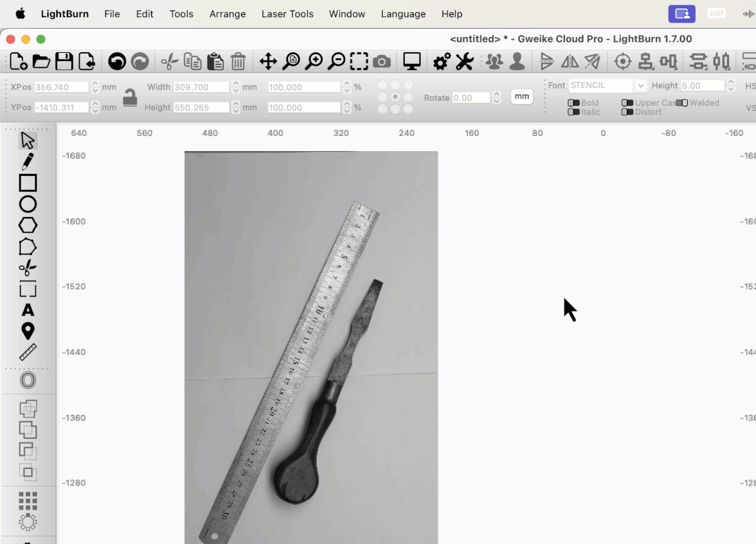Select the Edit Text tool
The height and width of the screenshot is (544, 756).
(27, 309)
